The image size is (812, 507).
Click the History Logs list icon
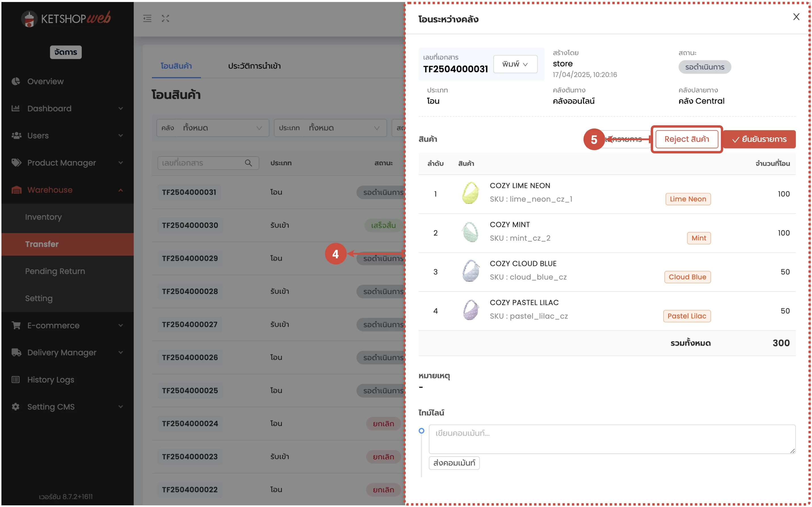click(x=16, y=380)
